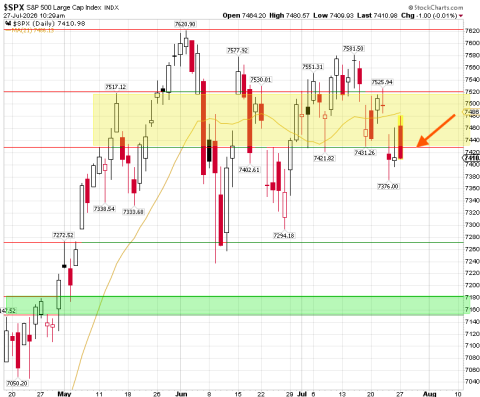The height and width of the screenshot is (397, 480).
Task: Click the 7517.12 price label
Action: click(116, 87)
